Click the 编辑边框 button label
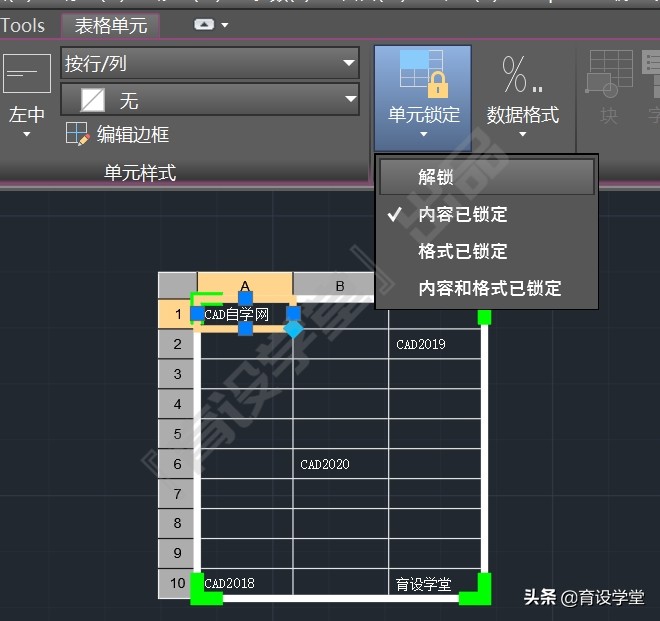Viewport: 660px width, 621px height. pos(133,135)
